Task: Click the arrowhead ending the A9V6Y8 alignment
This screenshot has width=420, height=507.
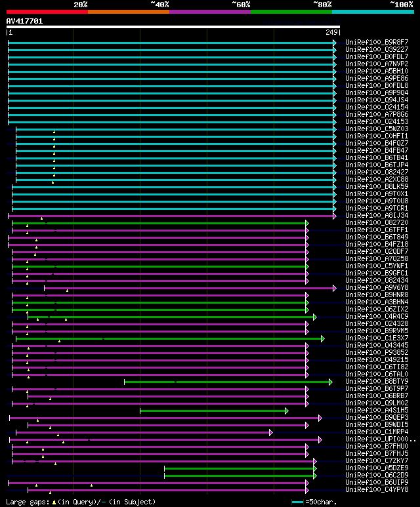Action: pyautogui.click(x=335, y=288)
